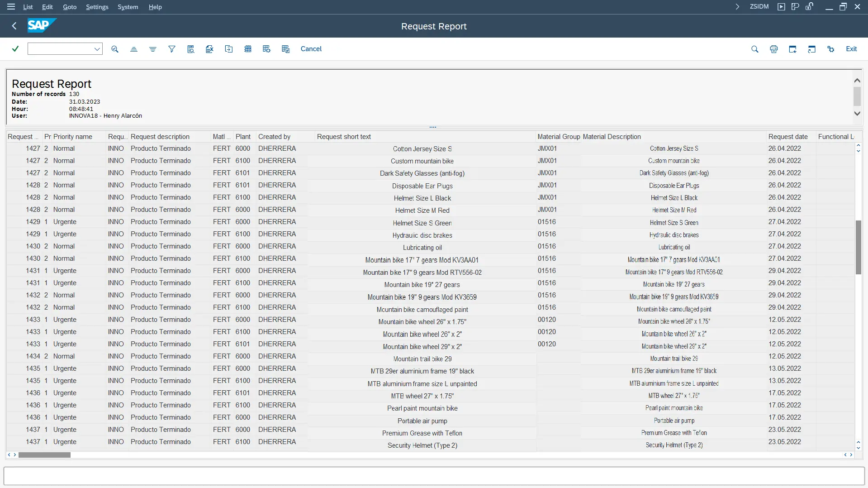Click the Details magnifier icon in toolbar
Viewport: 868px width, 488px height.
(115, 49)
